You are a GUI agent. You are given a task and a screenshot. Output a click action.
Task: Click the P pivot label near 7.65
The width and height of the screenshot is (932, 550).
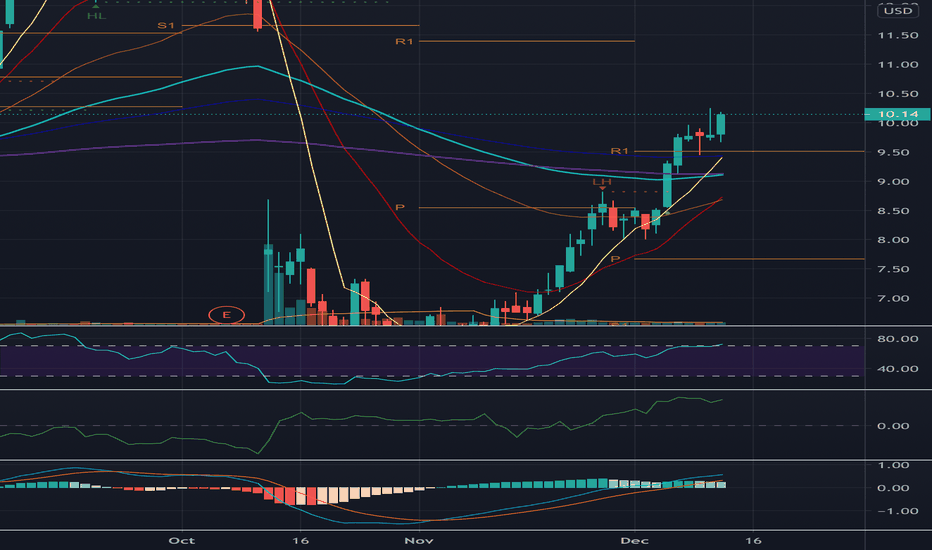tap(615, 259)
